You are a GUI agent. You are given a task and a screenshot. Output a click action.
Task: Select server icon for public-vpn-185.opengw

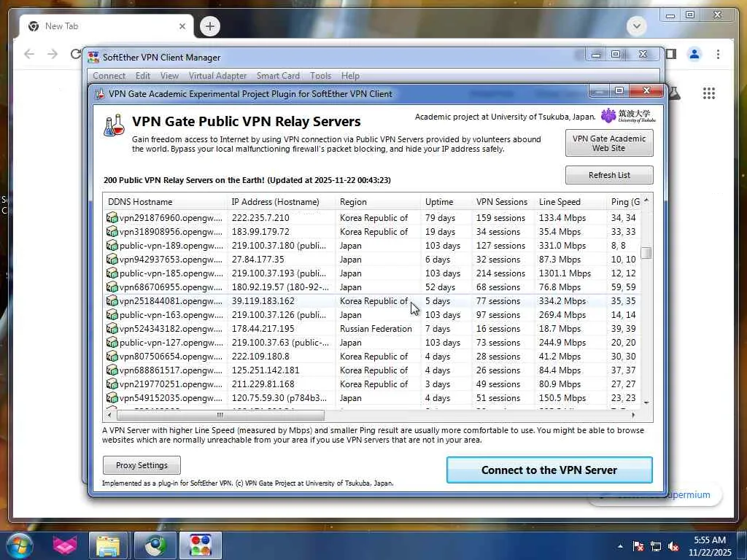click(112, 273)
